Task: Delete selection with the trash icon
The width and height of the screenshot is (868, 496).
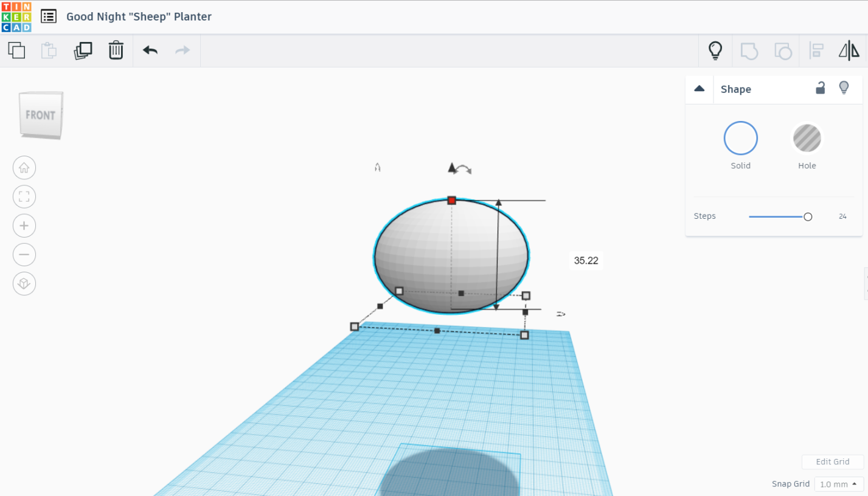Action: click(116, 50)
